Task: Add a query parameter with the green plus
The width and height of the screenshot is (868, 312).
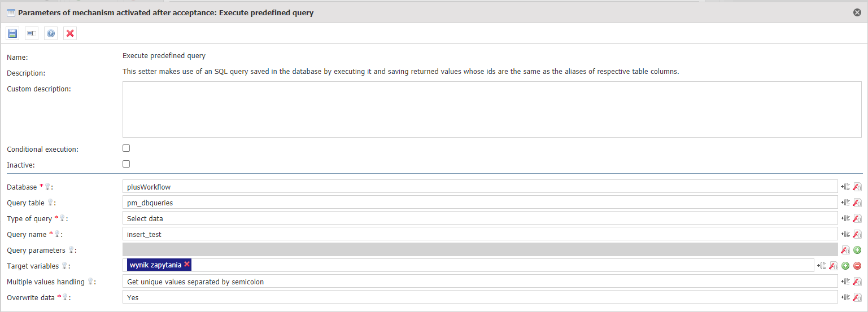Action: pyautogui.click(x=857, y=250)
